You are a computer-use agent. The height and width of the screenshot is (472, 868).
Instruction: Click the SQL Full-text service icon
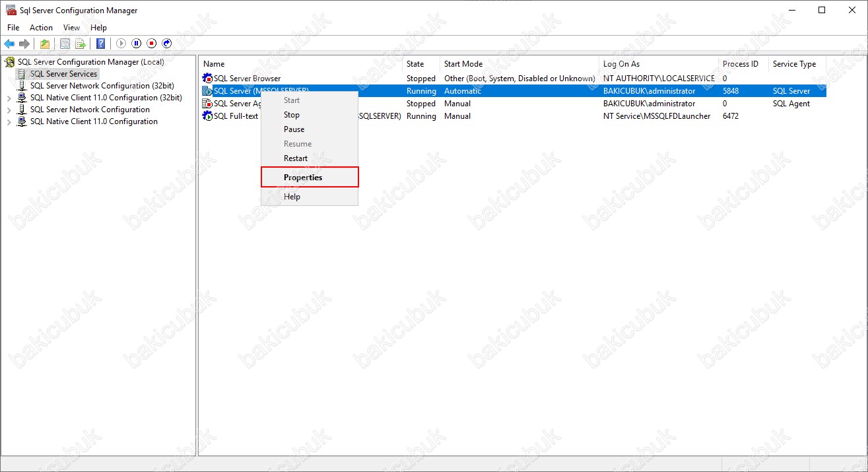207,116
